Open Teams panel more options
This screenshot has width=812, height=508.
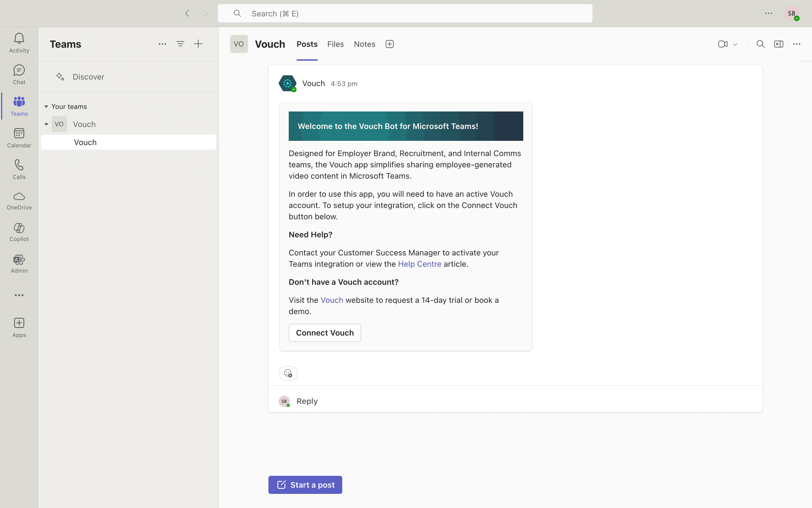(162, 44)
